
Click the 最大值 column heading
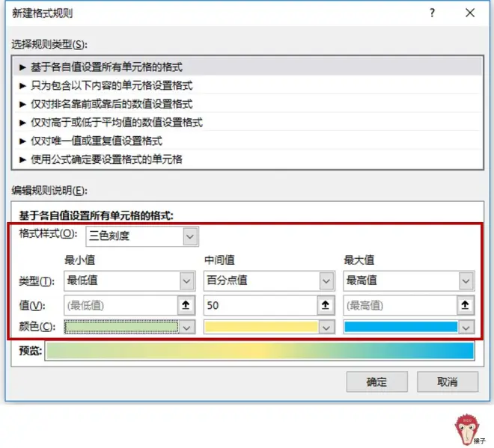point(359,260)
